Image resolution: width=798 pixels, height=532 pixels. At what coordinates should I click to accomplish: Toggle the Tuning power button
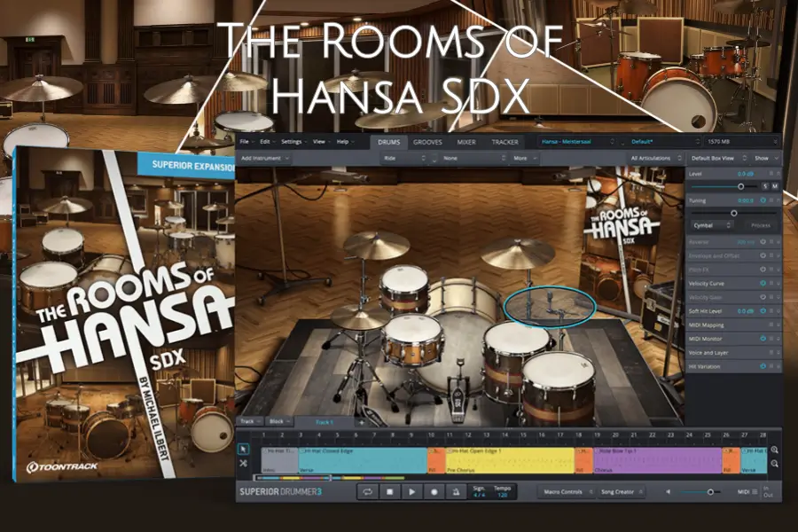pos(763,200)
